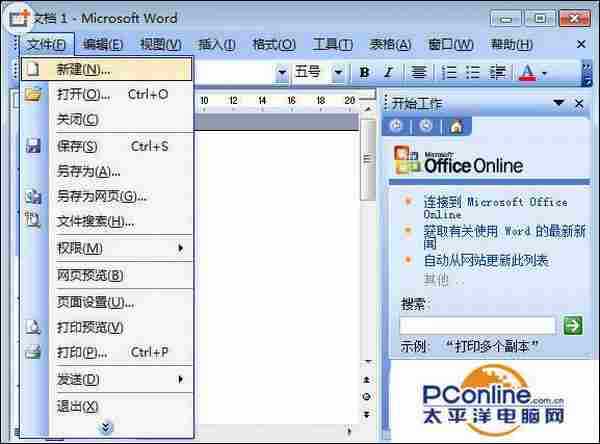Screen dimensions: 600x444
Task: Toggle bold formatting in the toolbar
Action: pyautogui.click(x=364, y=73)
